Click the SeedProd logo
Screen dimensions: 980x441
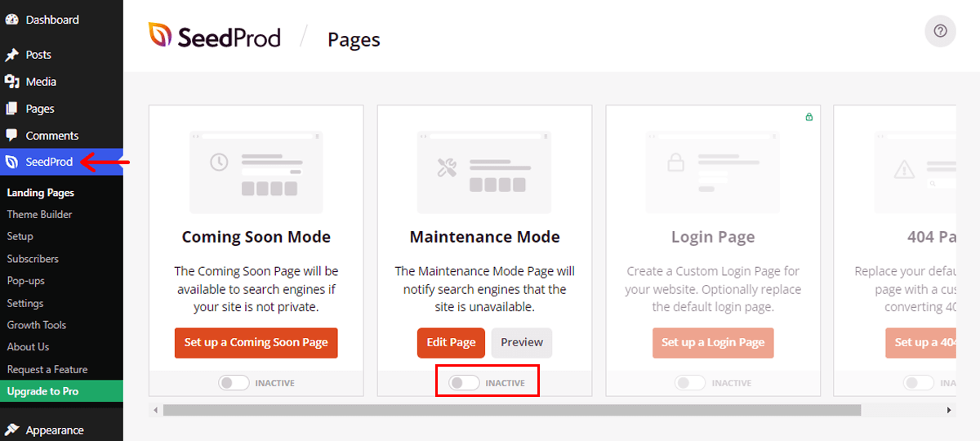214,36
